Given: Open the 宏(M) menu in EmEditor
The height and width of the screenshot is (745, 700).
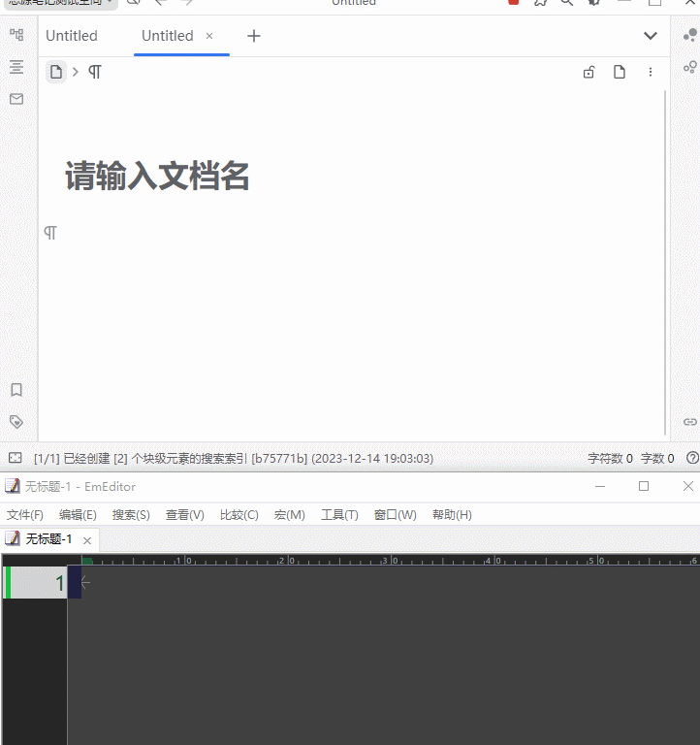Looking at the screenshot, I should click(x=289, y=515).
